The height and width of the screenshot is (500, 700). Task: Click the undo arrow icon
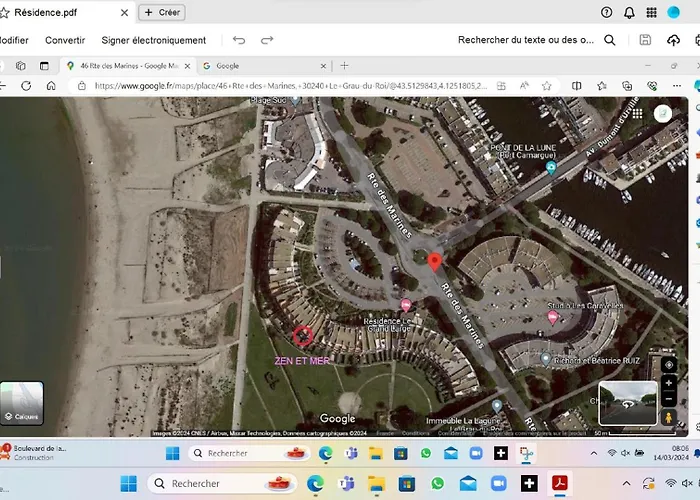[x=239, y=40]
